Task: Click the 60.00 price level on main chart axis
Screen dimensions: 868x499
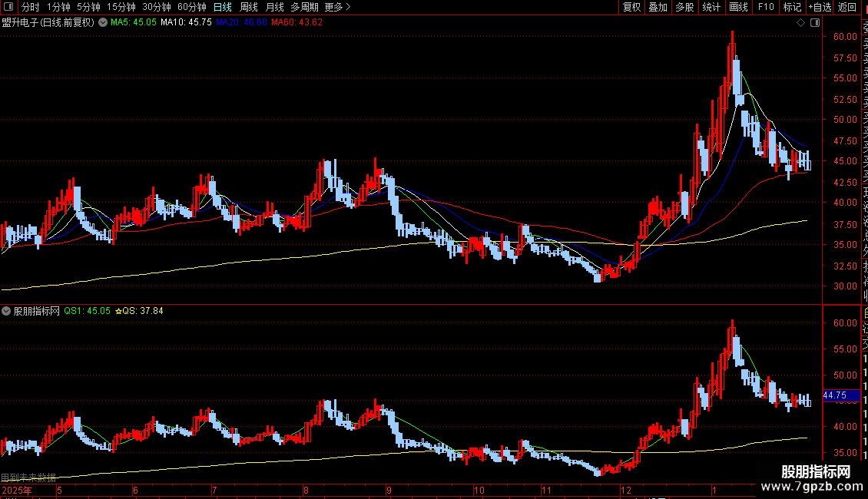Action: pyautogui.click(x=845, y=37)
